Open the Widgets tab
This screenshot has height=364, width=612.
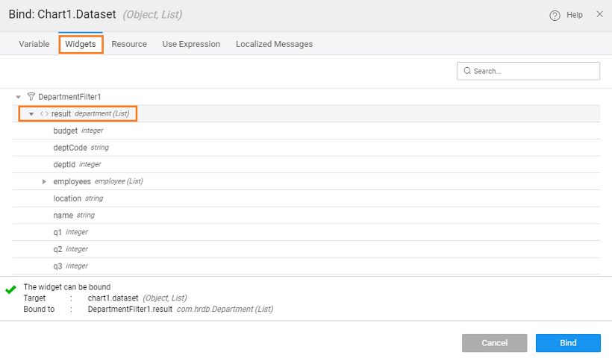pyautogui.click(x=81, y=44)
